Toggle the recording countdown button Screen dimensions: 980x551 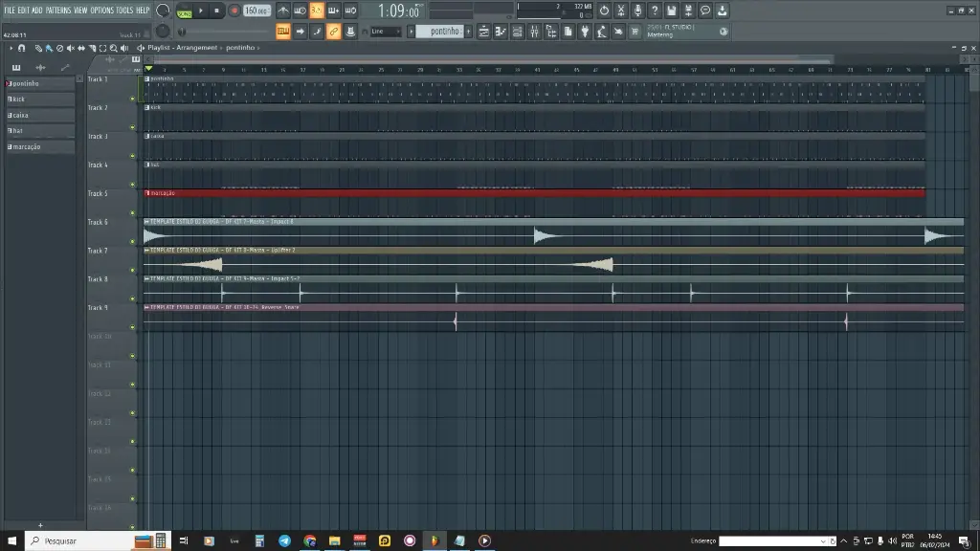tap(317, 11)
